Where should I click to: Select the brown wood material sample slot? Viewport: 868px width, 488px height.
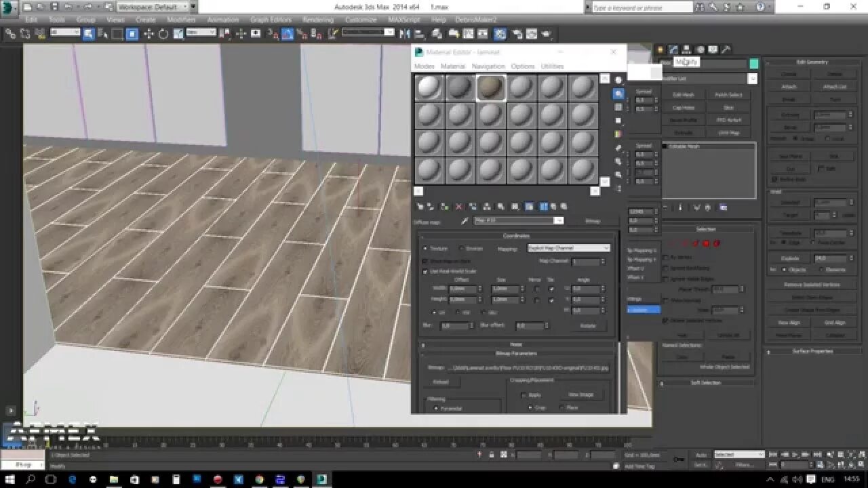(x=491, y=87)
